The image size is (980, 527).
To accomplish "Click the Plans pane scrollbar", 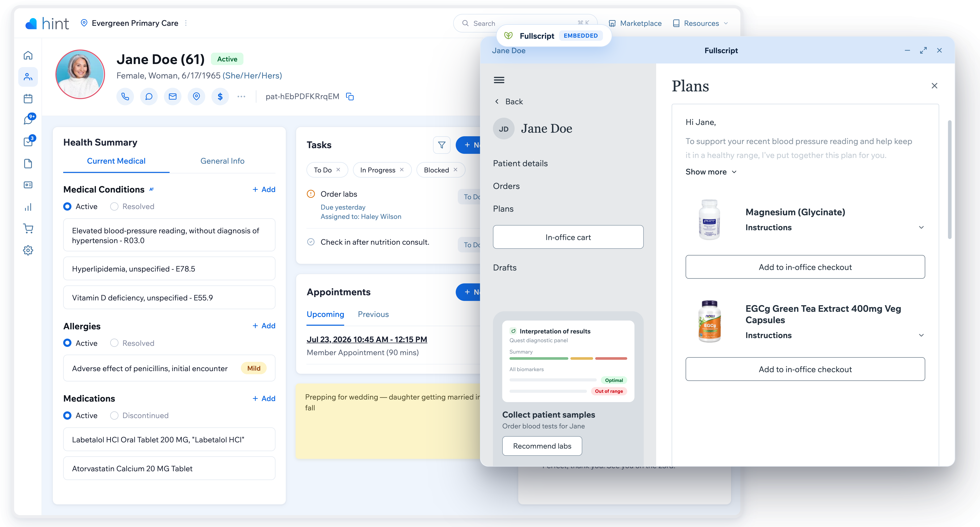I will pyautogui.click(x=950, y=179).
